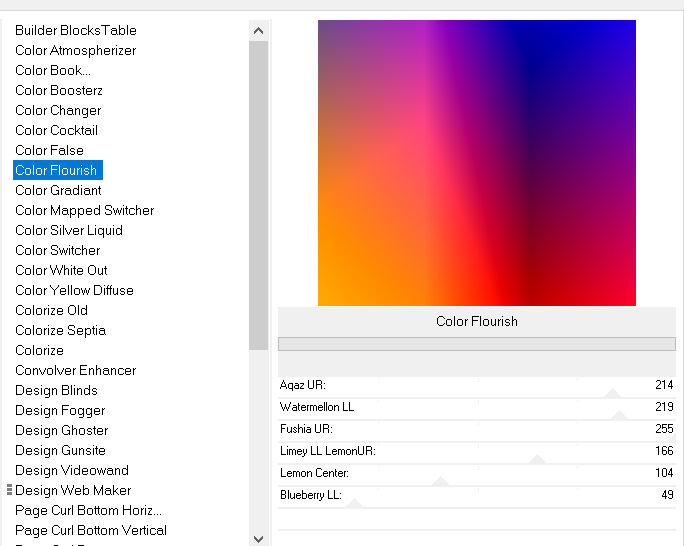684x546 pixels.
Task: Click the filter list scroll up arrow
Action: click(x=258, y=31)
